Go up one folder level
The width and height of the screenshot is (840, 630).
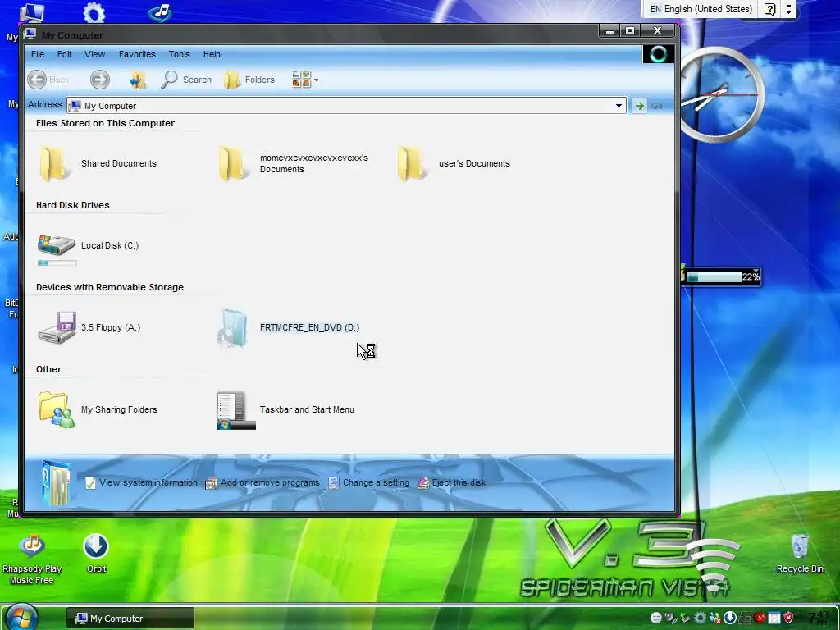pyautogui.click(x=138, y=80)
